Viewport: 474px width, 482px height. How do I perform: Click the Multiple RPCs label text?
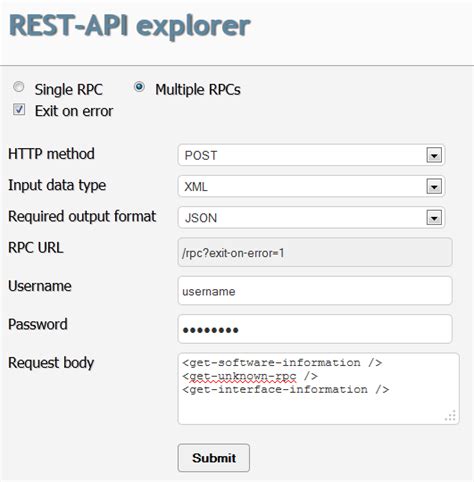[198, 90]
